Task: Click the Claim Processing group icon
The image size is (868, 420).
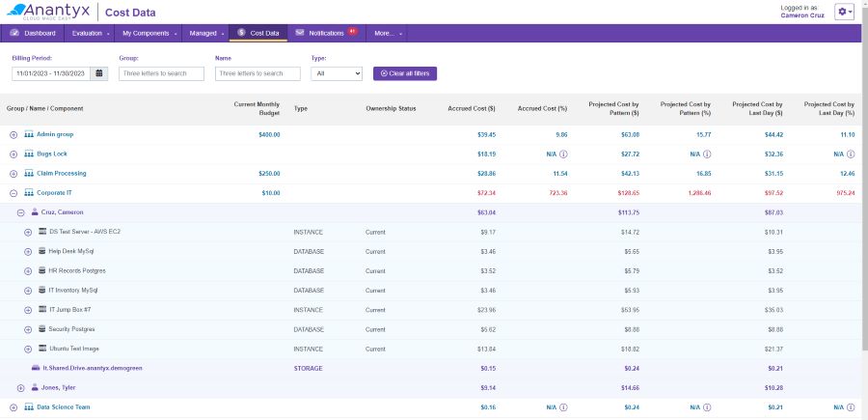Action: [x=29, y=174]
